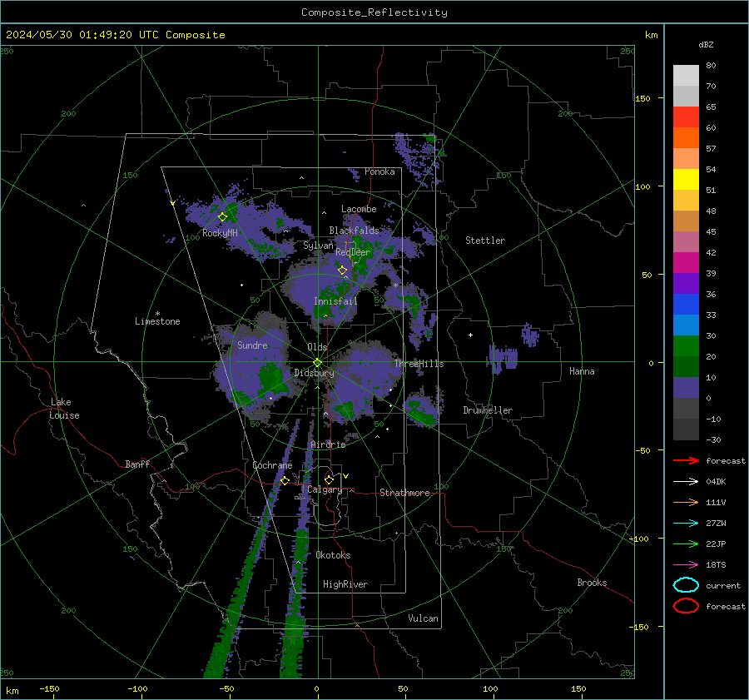The width and height of the screenshot is (749, 700).
Task: Click the green 22JP arrow icon
Action: coord(686,544)
